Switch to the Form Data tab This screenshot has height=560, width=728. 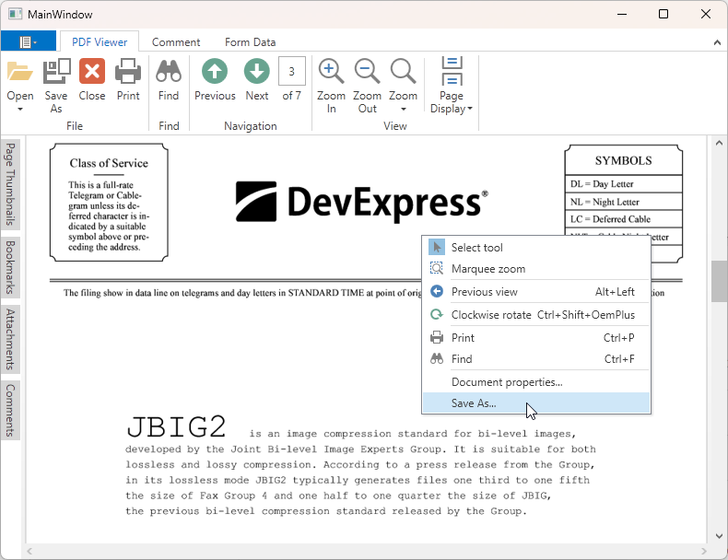pos(250,42)
